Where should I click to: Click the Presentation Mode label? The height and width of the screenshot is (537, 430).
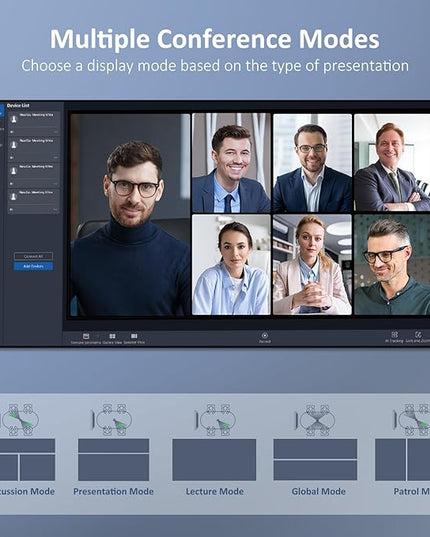click(x=113, y=491)
